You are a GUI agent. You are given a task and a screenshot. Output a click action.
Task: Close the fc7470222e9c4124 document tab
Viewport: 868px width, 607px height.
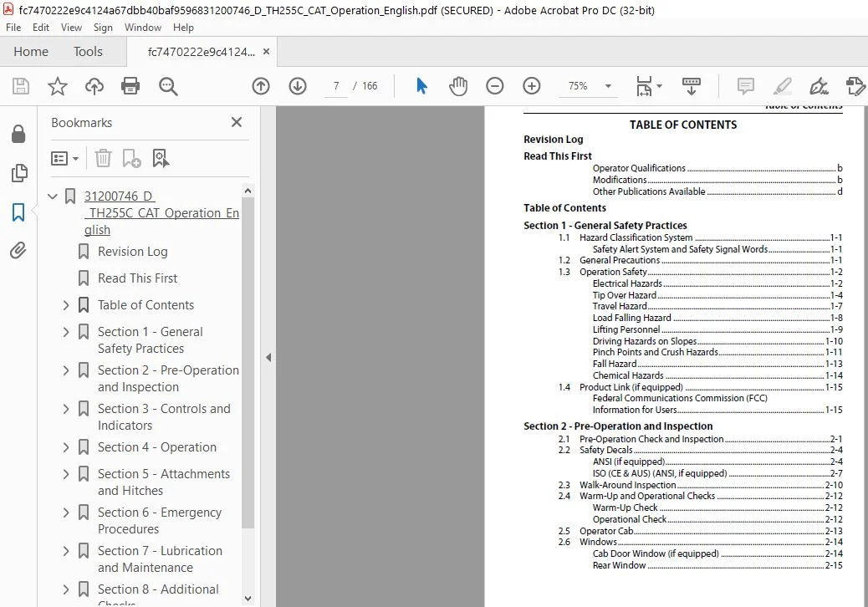point(266,52)
